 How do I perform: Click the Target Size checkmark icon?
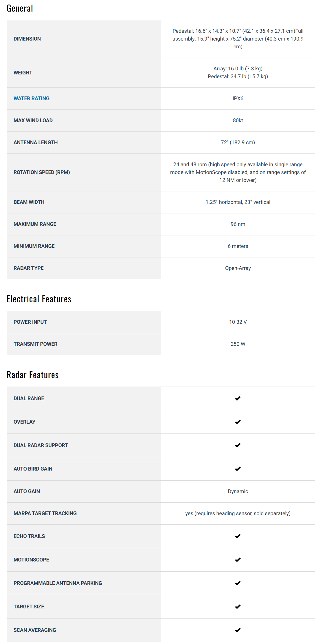pos(238,607)
